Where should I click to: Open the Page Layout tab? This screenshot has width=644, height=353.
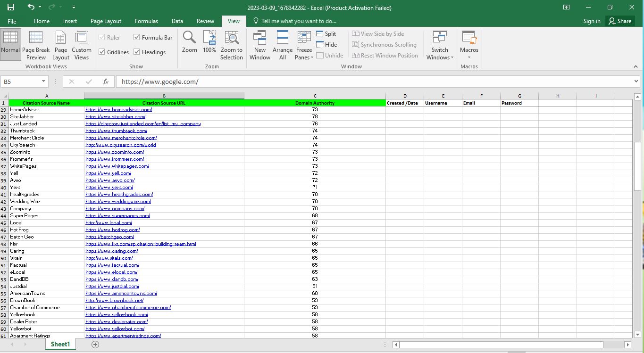106,21
